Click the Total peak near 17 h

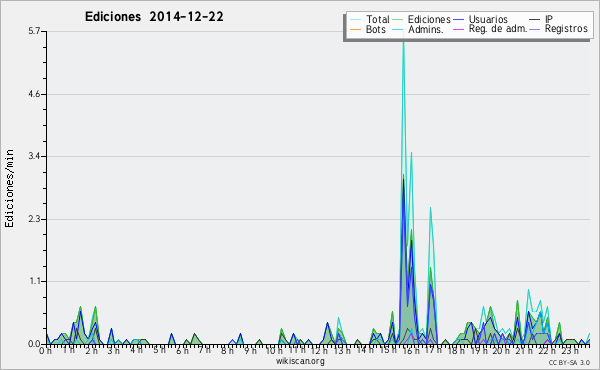(x=430, y=209)
